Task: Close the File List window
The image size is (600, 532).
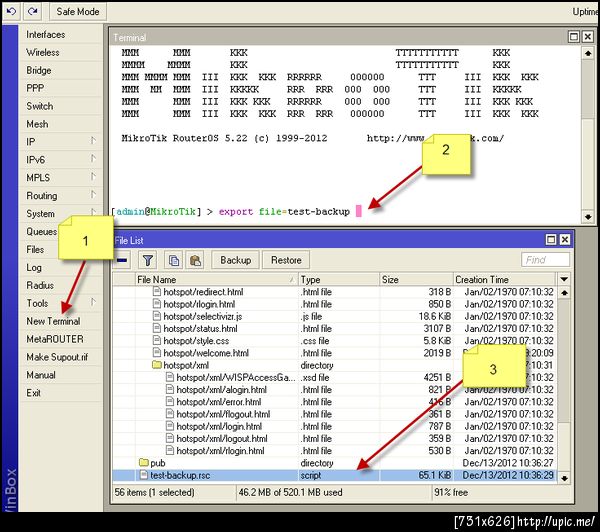Action: pos(565,240)
